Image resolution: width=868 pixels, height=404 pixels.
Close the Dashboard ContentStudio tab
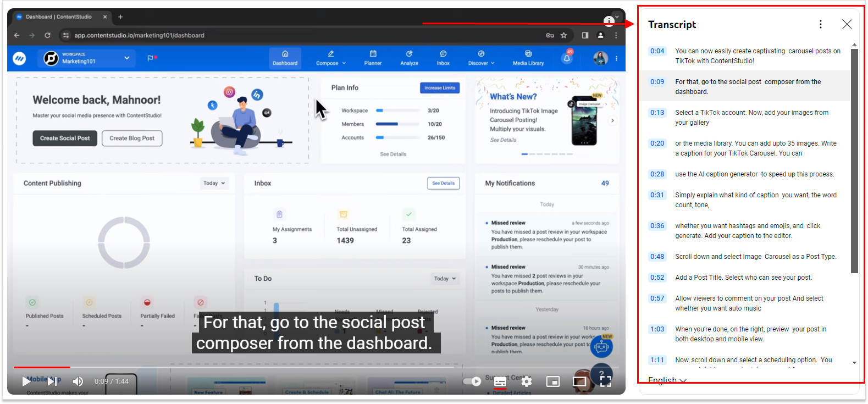click(x=105, y=17)
